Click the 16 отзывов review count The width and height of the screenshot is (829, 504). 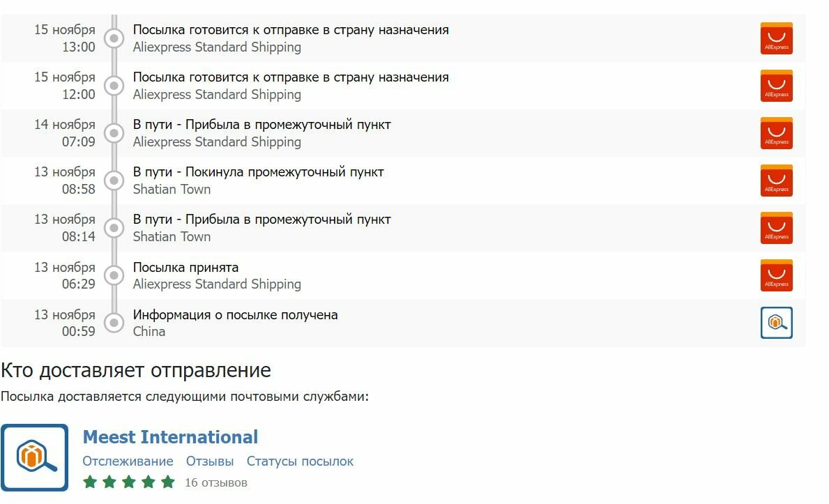pyautogui.click(x=215, y=482)
